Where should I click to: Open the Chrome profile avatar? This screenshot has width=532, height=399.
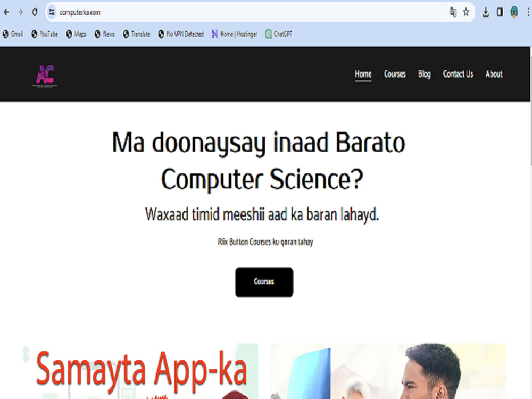[x=514, y=12]
